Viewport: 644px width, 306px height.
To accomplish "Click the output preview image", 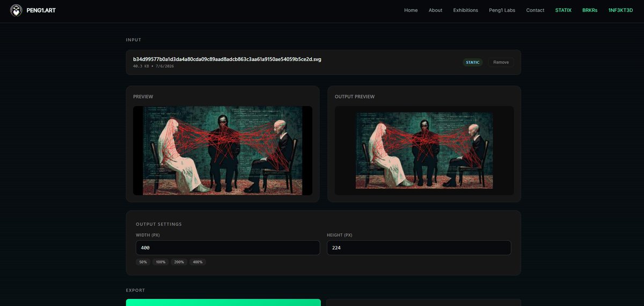I will [x=424, y=151].
